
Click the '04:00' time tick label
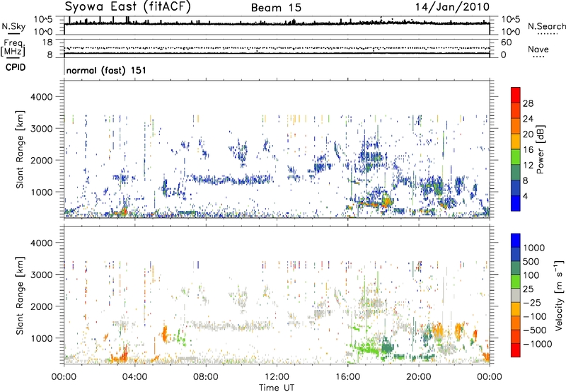[x=134, y=377]
